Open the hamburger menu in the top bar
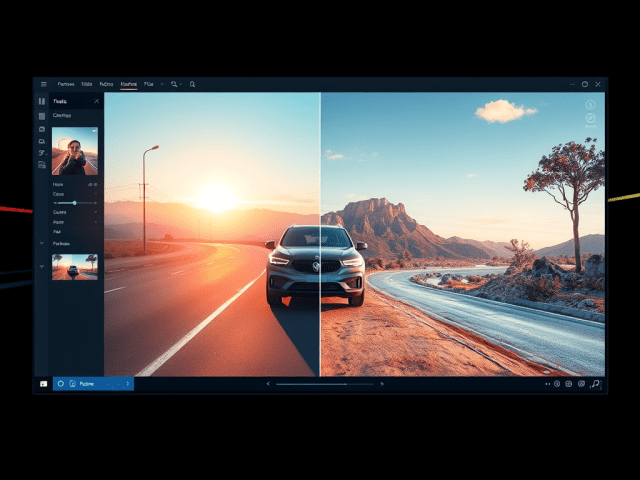 [44, 85]
